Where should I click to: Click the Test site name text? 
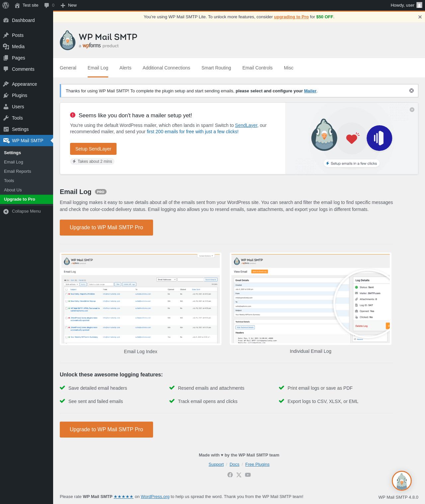[31, 5]
